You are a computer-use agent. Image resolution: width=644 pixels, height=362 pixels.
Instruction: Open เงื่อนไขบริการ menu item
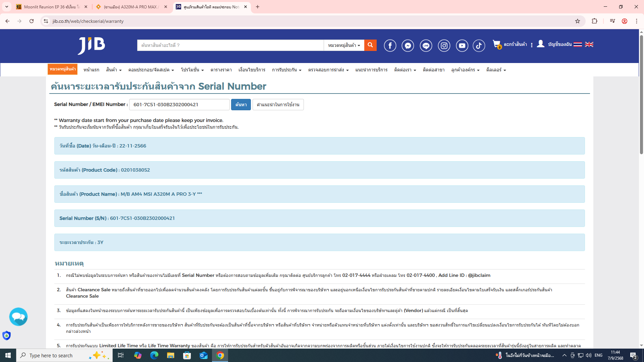click(x=252, y=70)
